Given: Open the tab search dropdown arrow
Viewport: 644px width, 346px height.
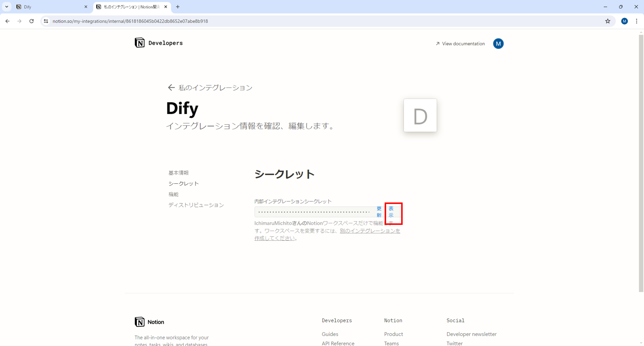Looking at the screenshot, I should (x=7, y=7).
